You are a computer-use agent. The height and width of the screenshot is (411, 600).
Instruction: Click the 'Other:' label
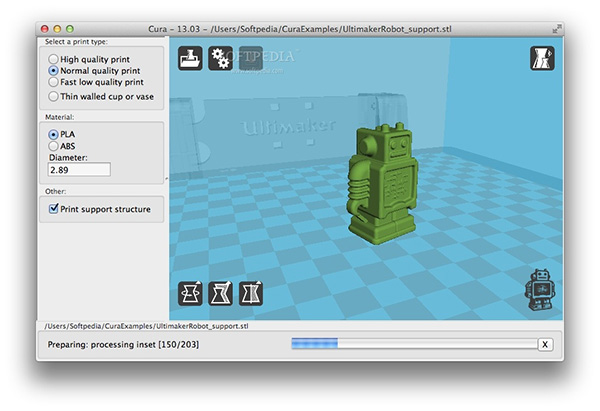pyautogui.click(x=55, y=191)
